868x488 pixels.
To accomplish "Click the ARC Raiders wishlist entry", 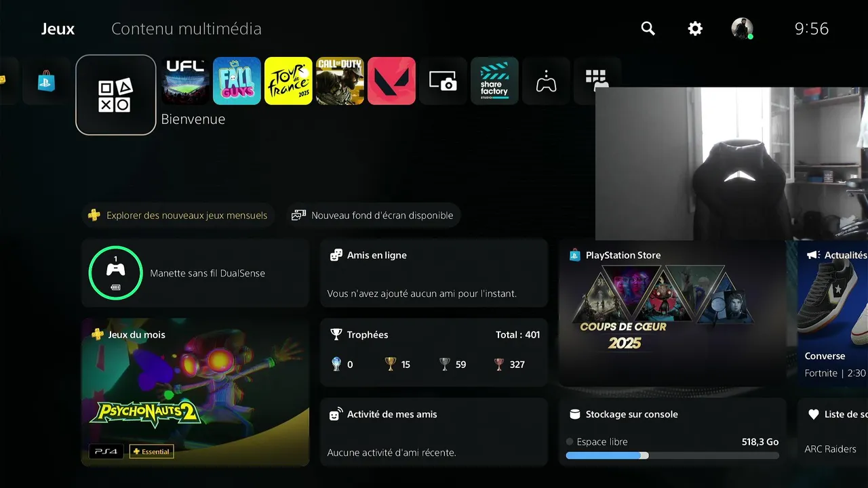I will [830, 449].
